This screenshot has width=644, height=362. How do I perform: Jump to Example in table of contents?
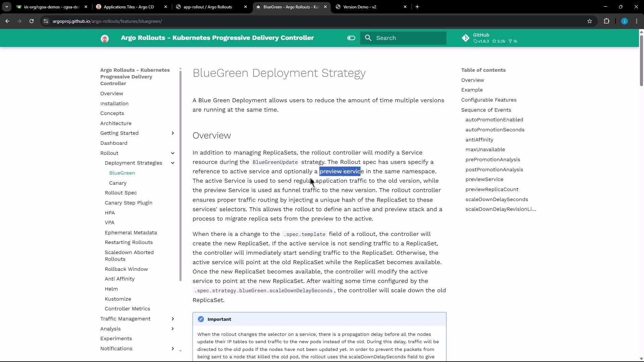pyautogui.click(x=472, y=90)
